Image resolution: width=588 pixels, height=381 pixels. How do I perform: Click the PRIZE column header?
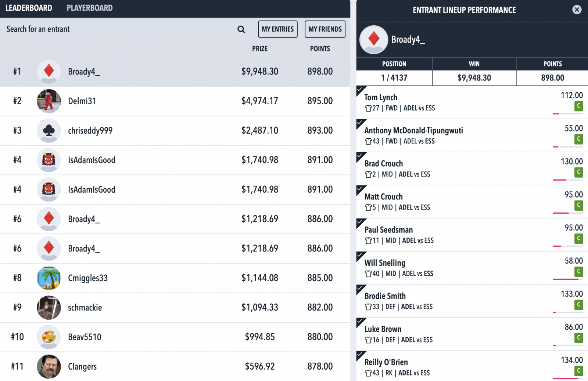click(260, 49)
